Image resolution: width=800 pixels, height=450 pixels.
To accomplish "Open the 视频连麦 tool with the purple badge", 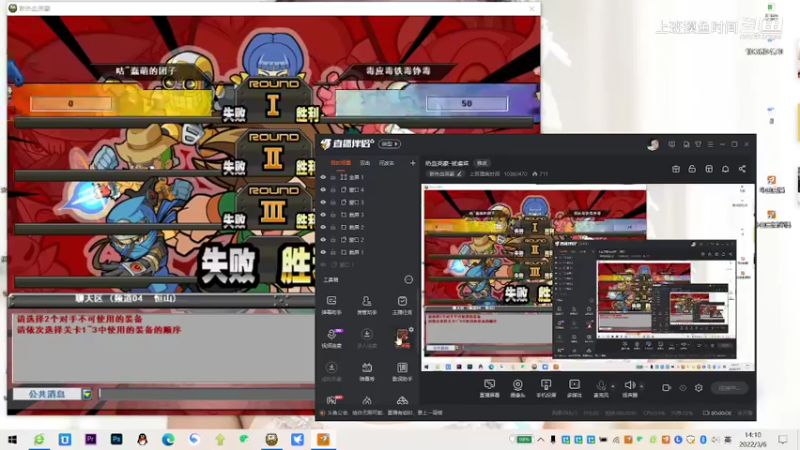I will pos(332,338).
